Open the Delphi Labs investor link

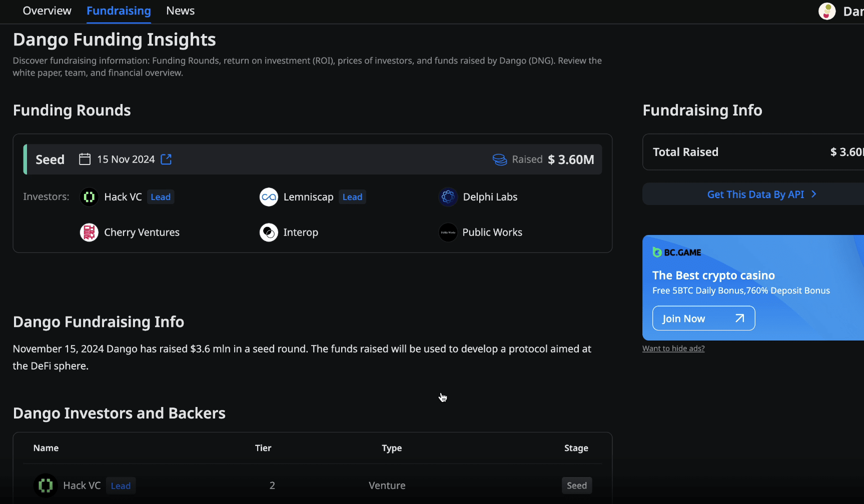pyautogui.click(x=490, y=197)
